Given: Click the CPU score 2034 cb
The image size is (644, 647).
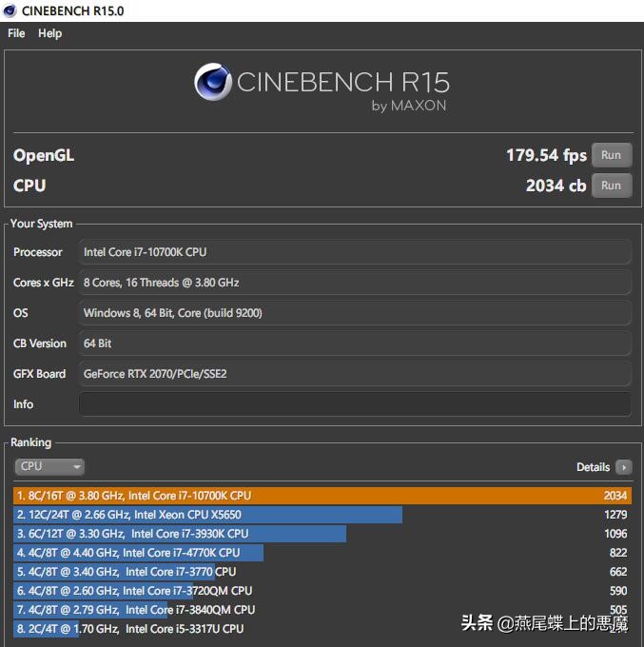Looking at the screenshot, I should 556,186.
